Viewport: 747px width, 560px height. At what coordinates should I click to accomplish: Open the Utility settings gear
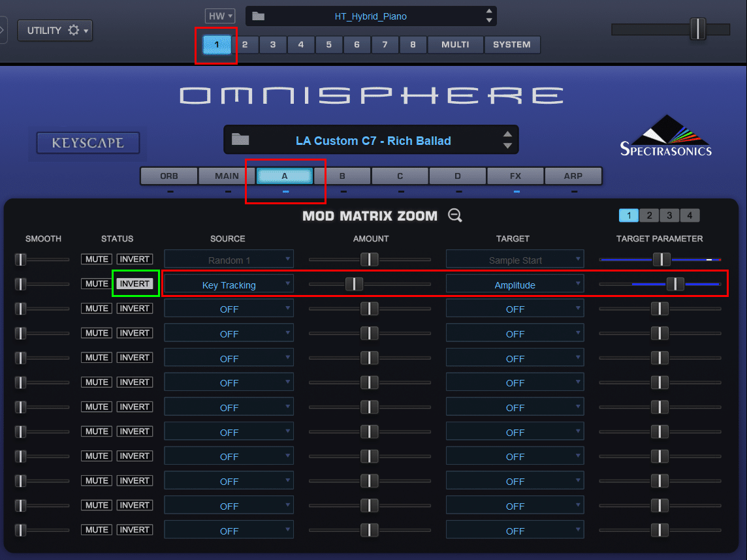pos(74,30)
